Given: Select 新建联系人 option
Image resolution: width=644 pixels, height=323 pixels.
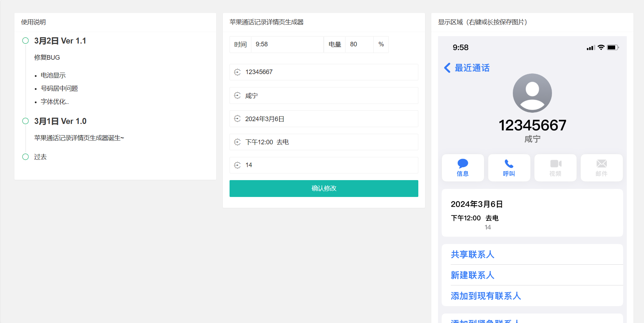Looking at the screenshot, I should point(472,275).
